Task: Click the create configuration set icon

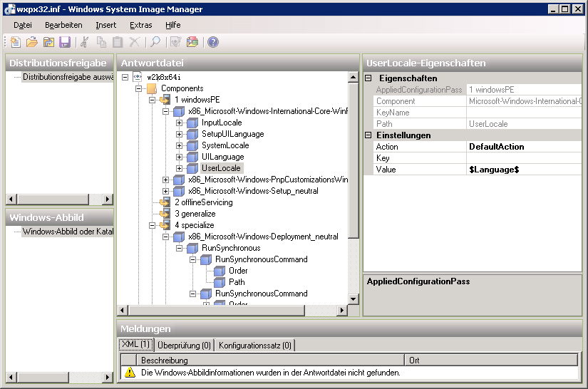Action: coord(191,43)
